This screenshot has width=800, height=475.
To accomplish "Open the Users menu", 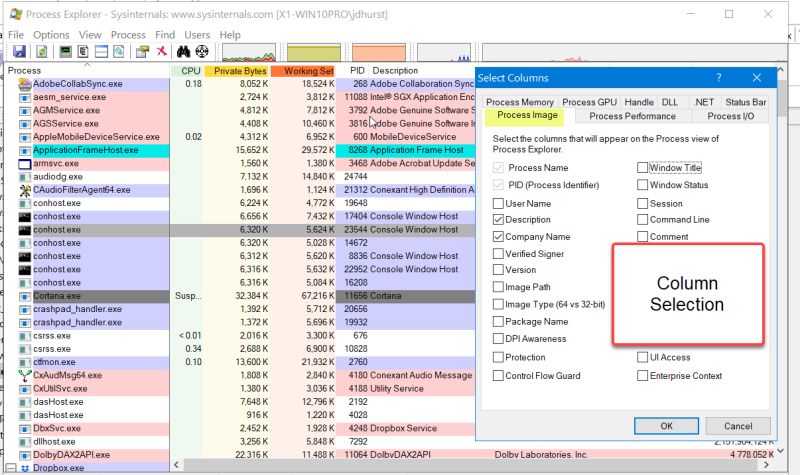I will 197,35.
